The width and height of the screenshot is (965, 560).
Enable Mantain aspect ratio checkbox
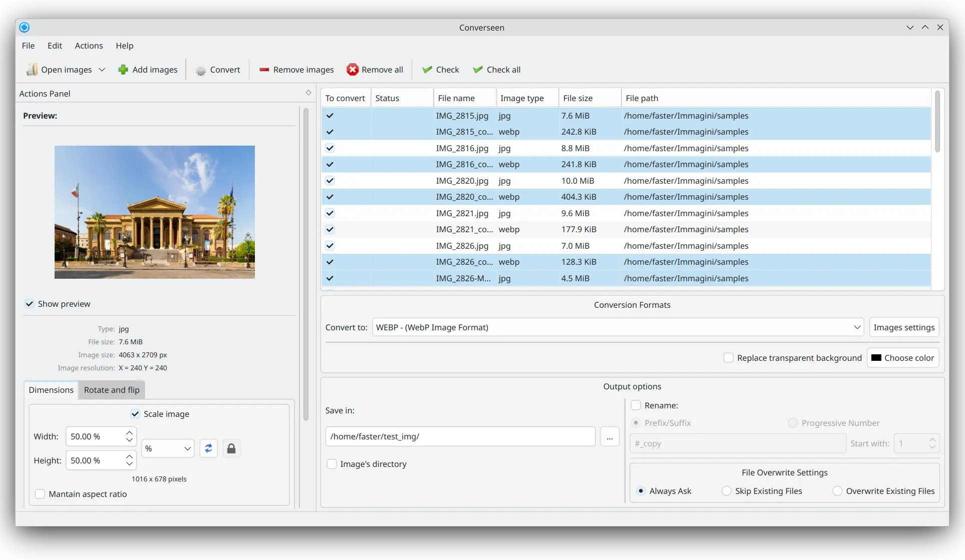click(40, 494)
